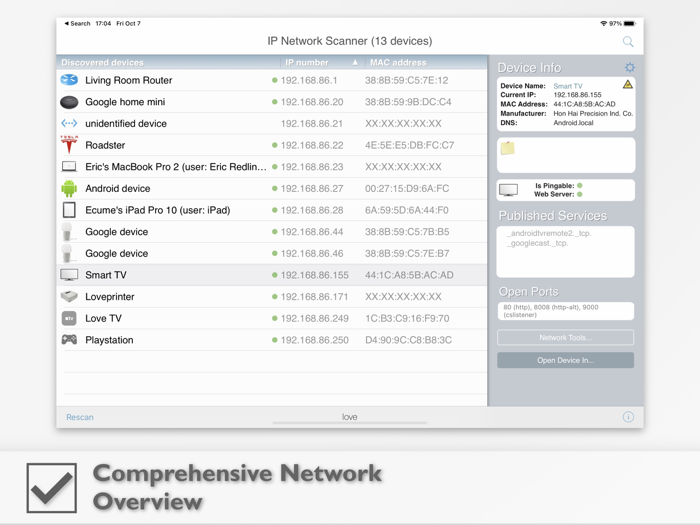Tap the Loveprinter printer icon
Image resolution: width=700 pixels, height=525 pixels.
(x=69, y=296)
